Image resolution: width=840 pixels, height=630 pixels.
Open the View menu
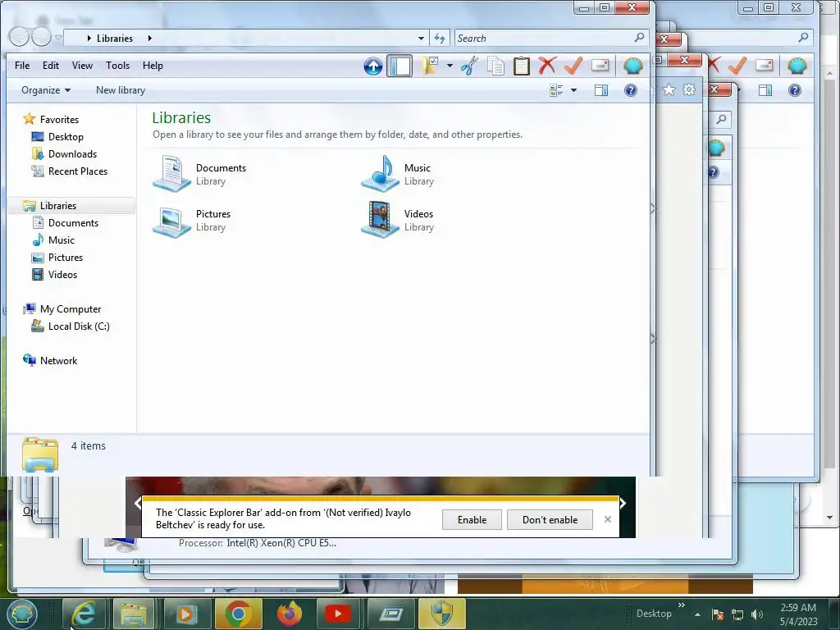coord(82,66)
